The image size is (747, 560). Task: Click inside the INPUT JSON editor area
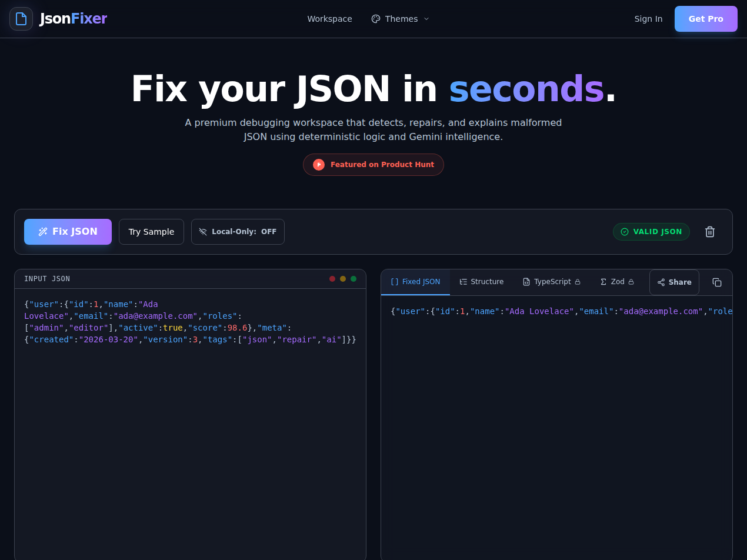[188, 412]
